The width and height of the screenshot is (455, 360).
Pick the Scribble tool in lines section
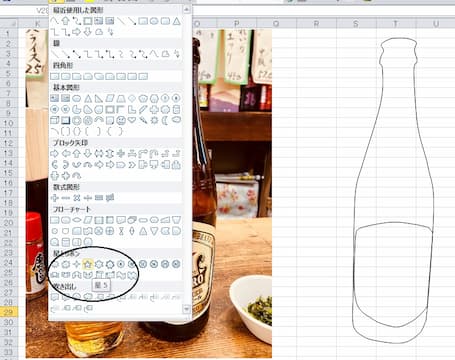point(176,54)
